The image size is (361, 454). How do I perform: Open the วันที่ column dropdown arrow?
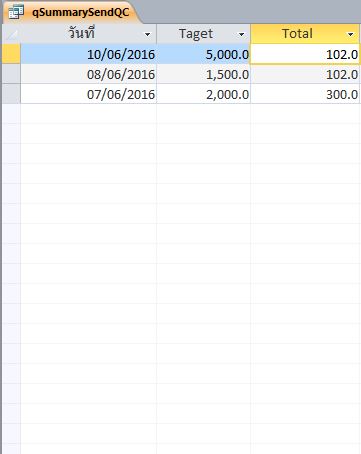(x=147, y=34)
